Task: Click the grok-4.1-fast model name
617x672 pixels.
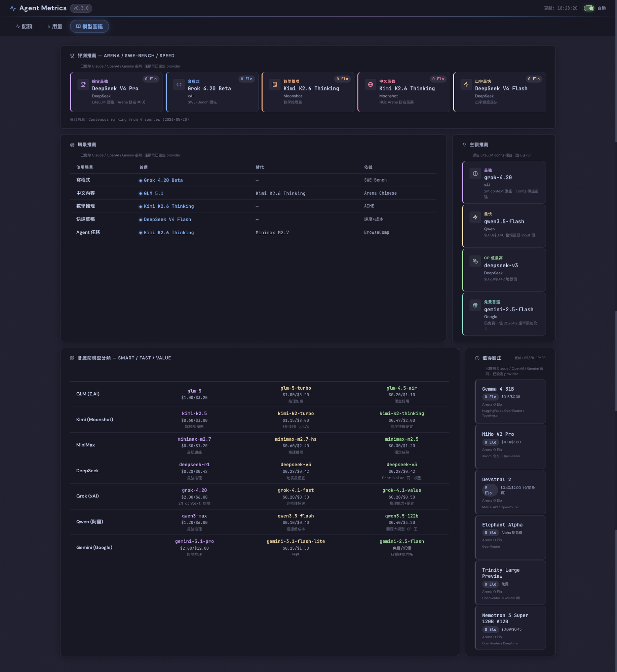Action: pyautogui.click(x=296, y=490)
